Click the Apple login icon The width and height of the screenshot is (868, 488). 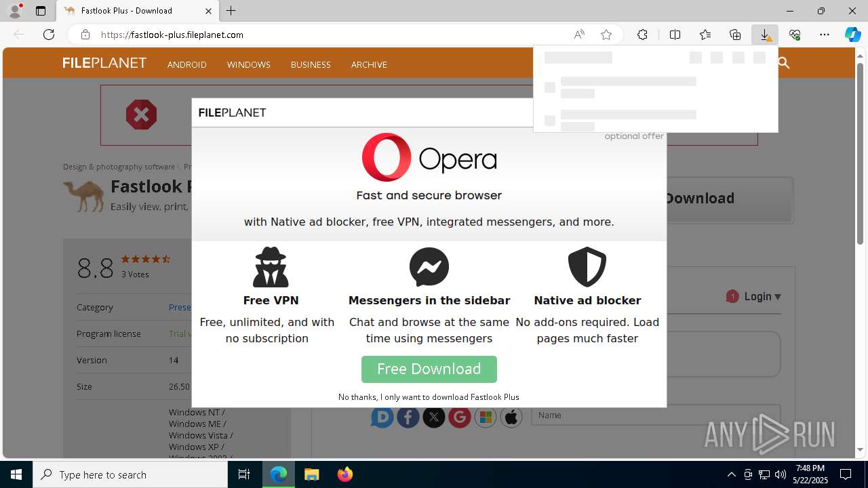[x=511, y=417]
